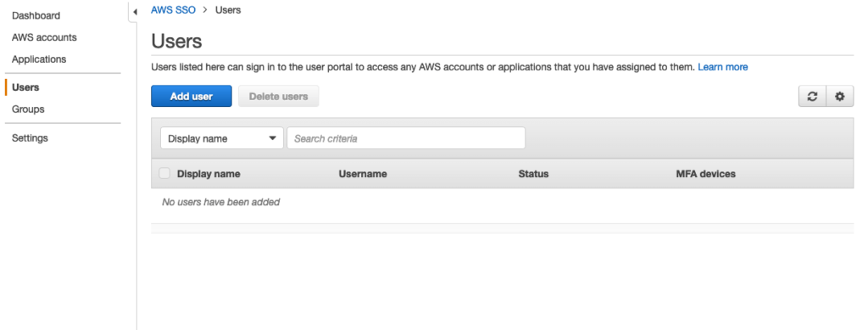The height and width of the screenshot is (330, 868).
Task: Open the table settings gear icon
Action: (x=840, y=97)
